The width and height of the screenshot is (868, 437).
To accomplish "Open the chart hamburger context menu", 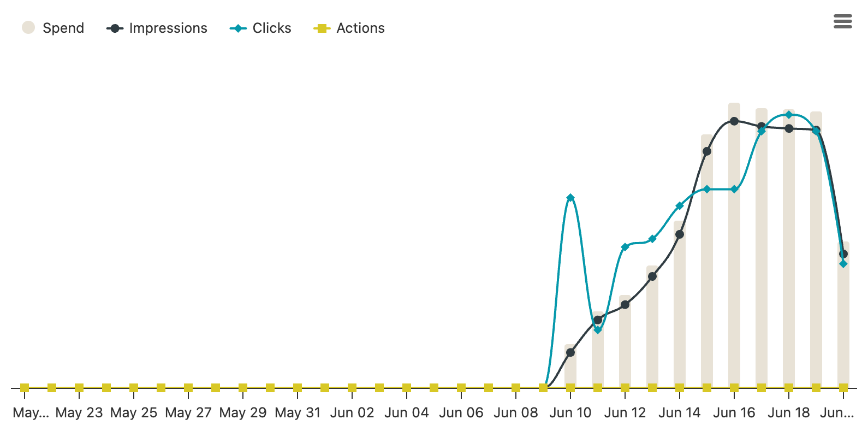I will [843, 21].
